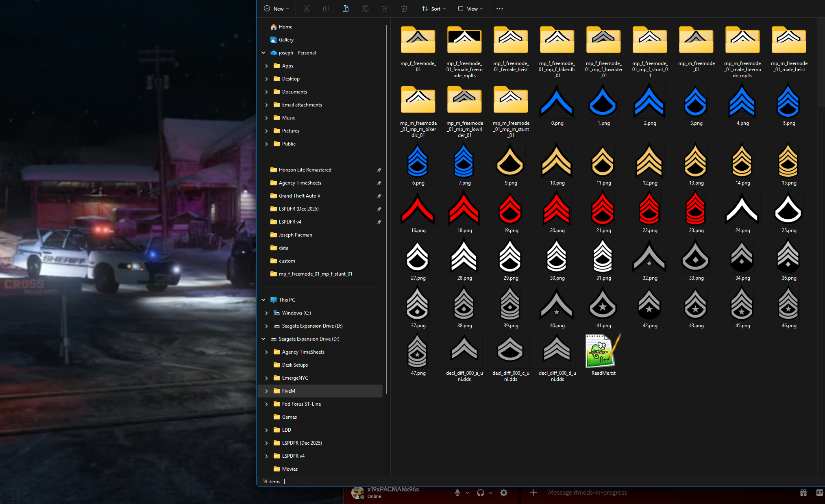Select the ReadMe.txt file
This screenshot has height=504, width=825.
pyautogui.click(x=603, y=354)
